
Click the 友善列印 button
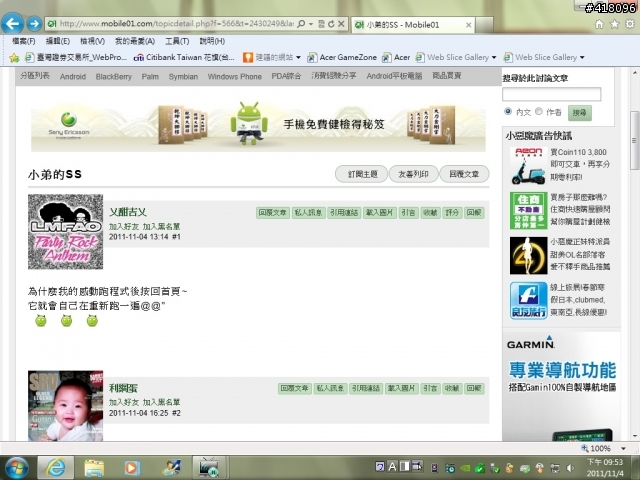coord(413,174)
